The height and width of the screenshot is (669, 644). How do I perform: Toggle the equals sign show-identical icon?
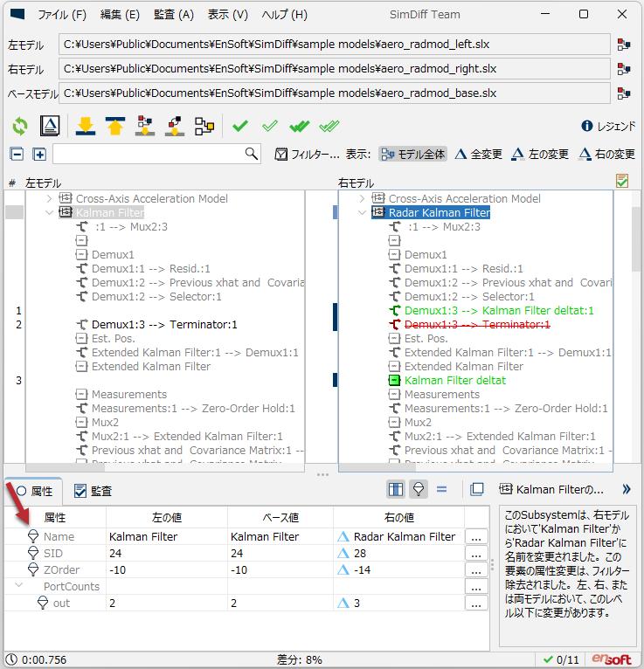point(441,489)
